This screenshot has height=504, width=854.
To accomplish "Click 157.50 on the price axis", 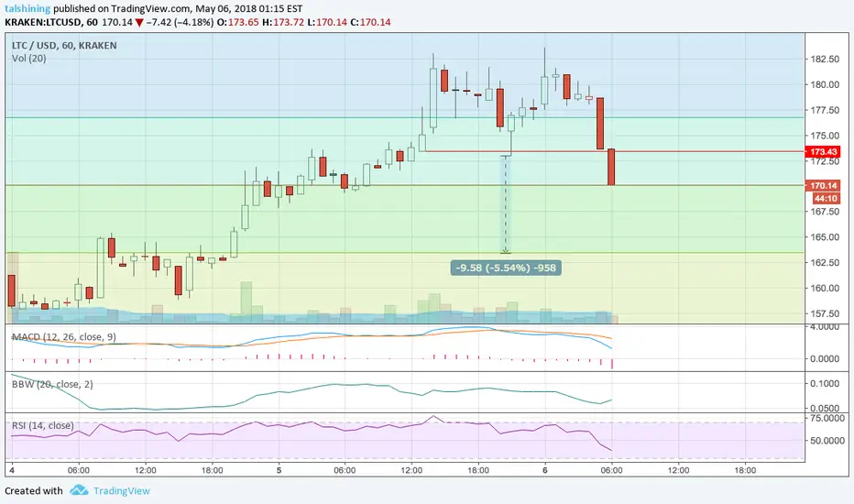I will 825,313.
